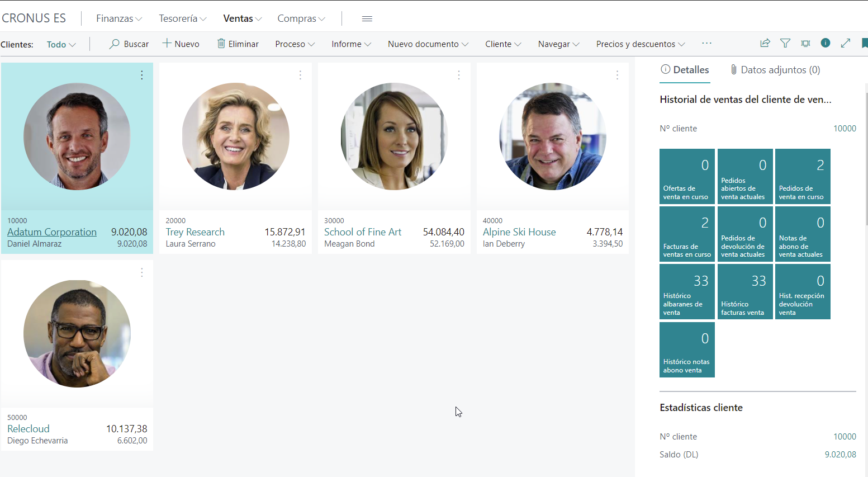The height and width of the screenshot is (477, 868).
Task: Toggle the FactBox information pane icon
Action: coord(826,43)
